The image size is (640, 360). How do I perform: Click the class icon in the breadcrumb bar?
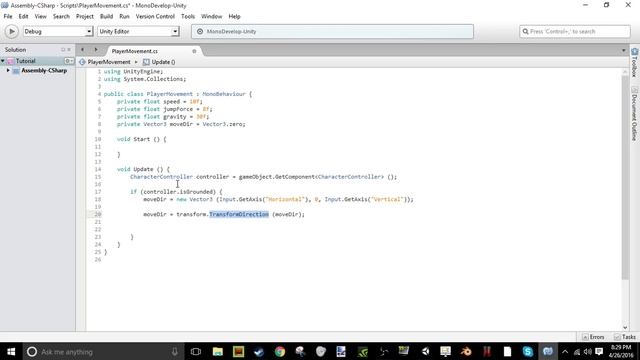(x=82, y=62)
